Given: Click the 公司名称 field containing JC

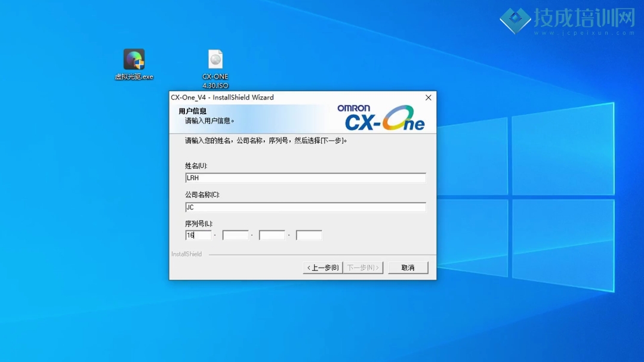Looking at the screenshot, I should (306, 208).
